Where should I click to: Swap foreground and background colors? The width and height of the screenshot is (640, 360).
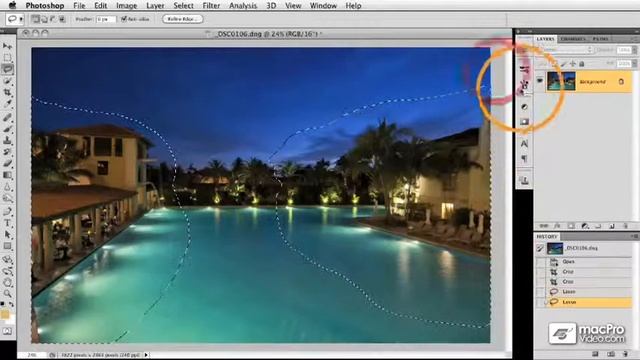11,304
